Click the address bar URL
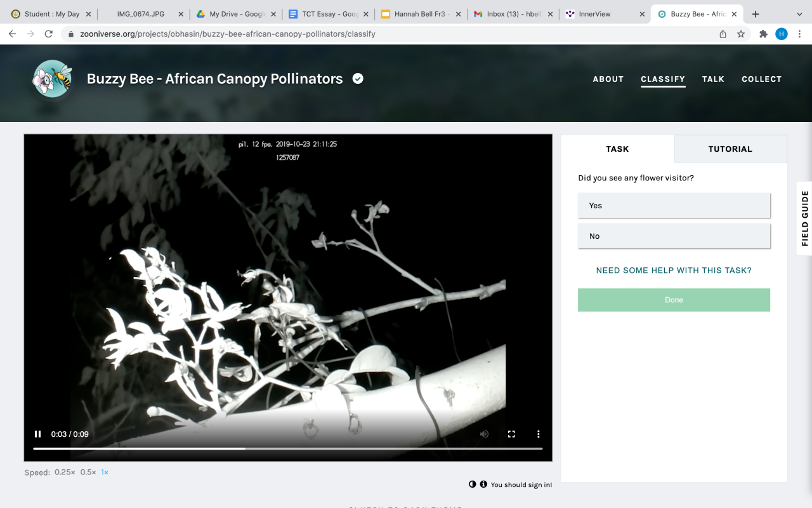The width and height of the screenshot is (812, 508). coord(228,34)
